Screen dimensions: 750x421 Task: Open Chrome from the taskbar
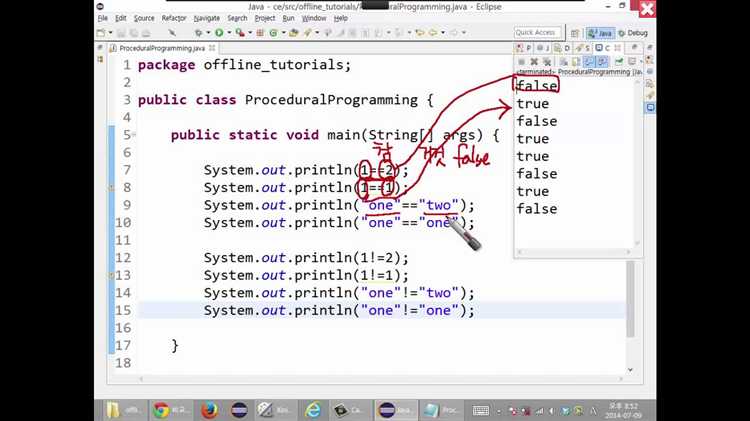point(171,410)
